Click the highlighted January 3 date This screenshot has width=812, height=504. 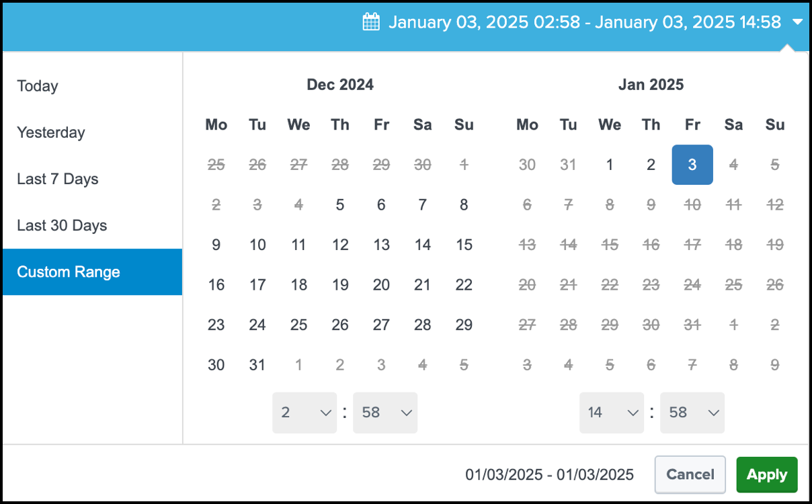[692, 165]
